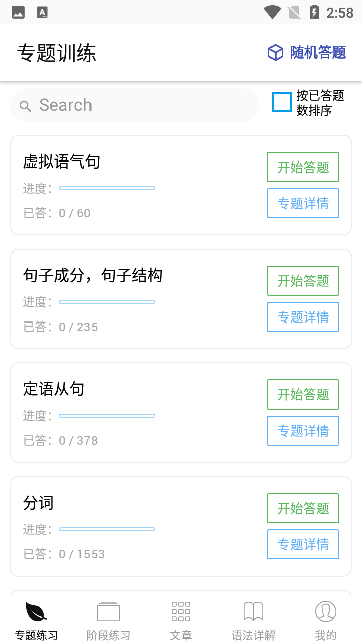Enable sort by answered count checkbox
Image resolution: width=362 pixels, height=644 pixels.
[282, 102]
